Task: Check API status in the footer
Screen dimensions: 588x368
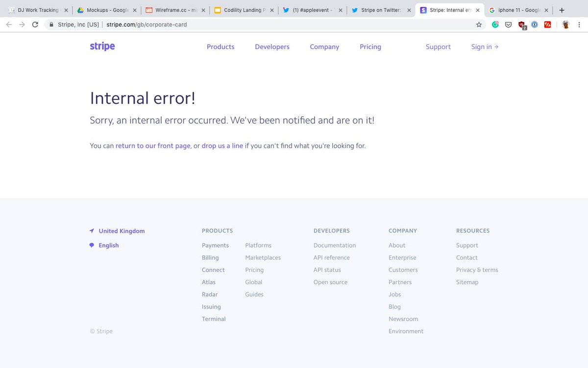Action: tap(327, 270)
